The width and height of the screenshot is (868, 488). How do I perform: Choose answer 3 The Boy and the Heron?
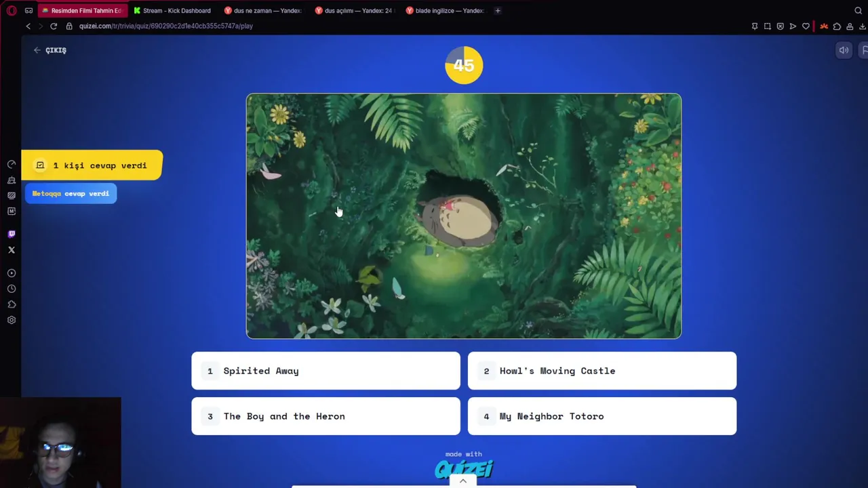(x=325, y=416)
